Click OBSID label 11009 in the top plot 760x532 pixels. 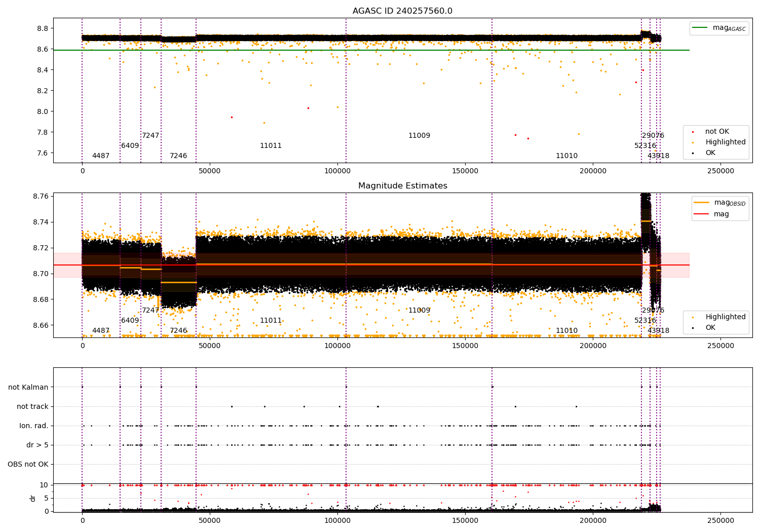pos(419,135)
